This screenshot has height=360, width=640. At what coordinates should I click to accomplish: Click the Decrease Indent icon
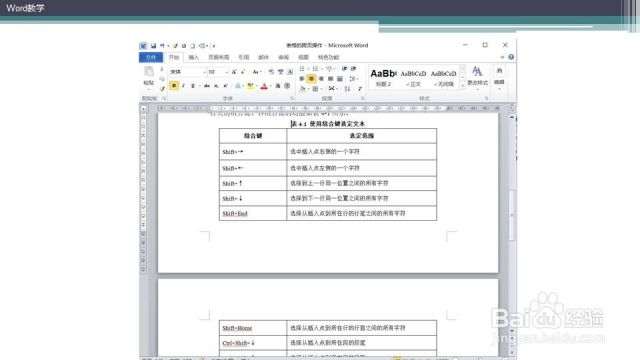344,69
